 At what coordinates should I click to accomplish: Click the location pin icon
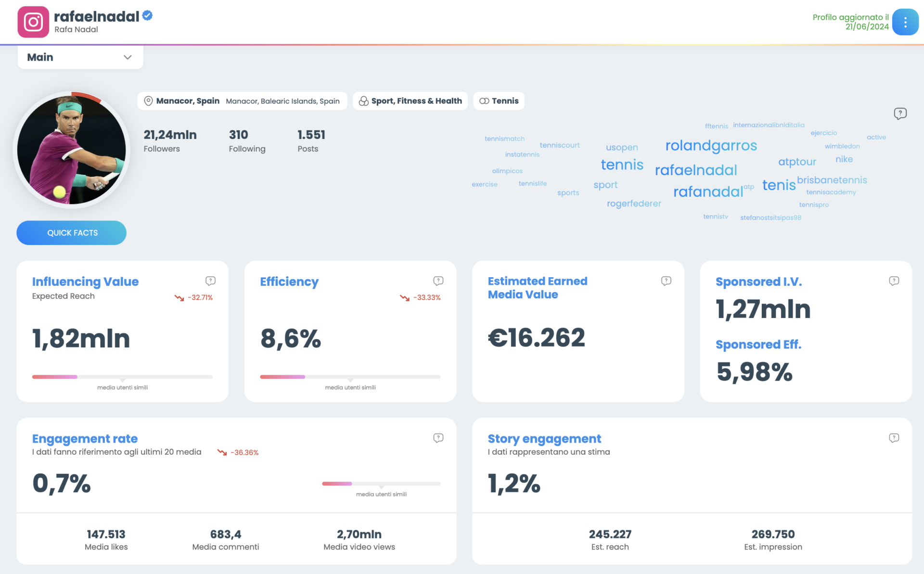149,101
